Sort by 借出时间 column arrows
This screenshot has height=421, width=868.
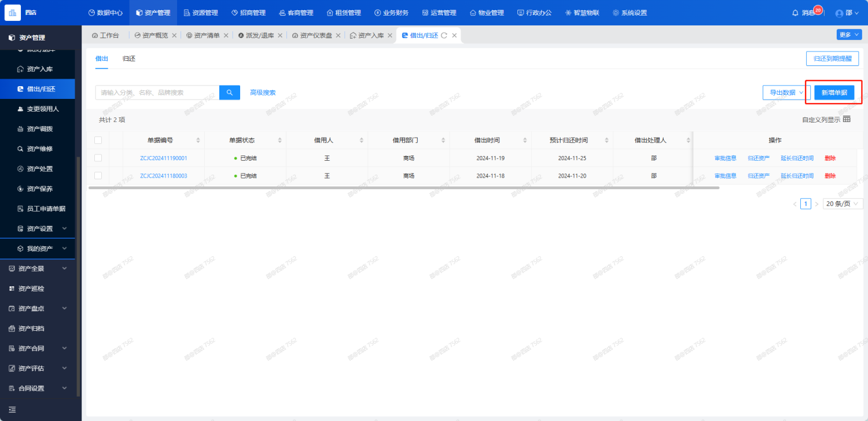coord(525,140)
